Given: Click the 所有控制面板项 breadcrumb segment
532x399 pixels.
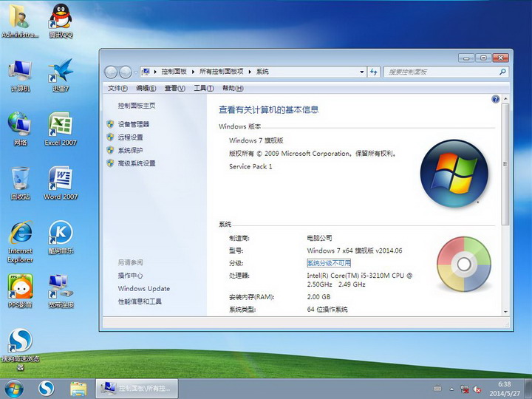Looking at the screenshot, I should pos(222,72).
